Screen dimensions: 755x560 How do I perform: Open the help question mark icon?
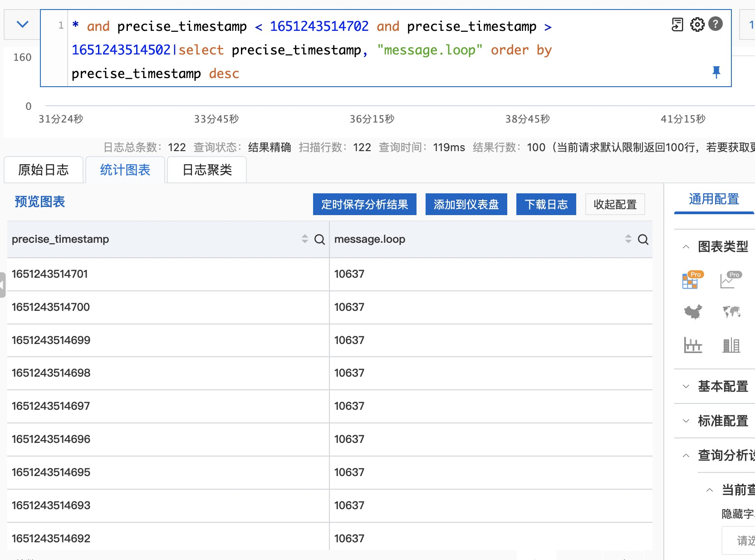[716, 24]
